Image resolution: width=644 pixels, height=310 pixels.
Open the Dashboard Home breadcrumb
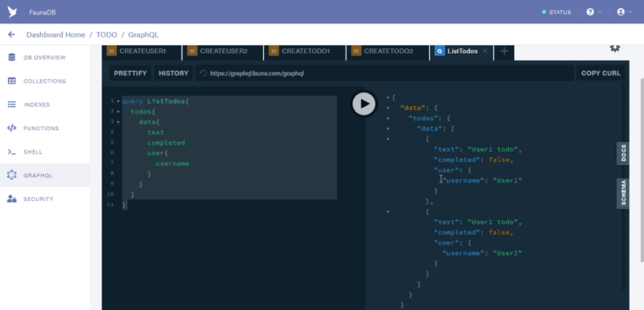tap(56, 35)
